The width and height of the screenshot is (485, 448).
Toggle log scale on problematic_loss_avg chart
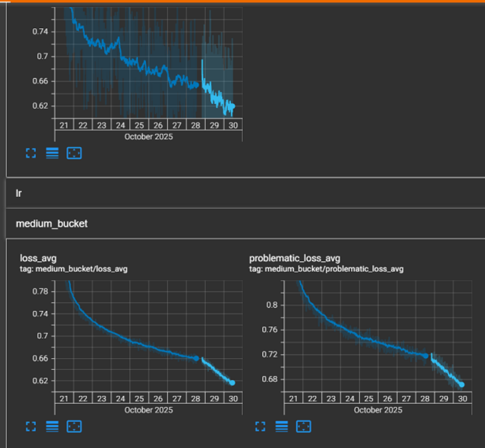(x=282, y=427)
